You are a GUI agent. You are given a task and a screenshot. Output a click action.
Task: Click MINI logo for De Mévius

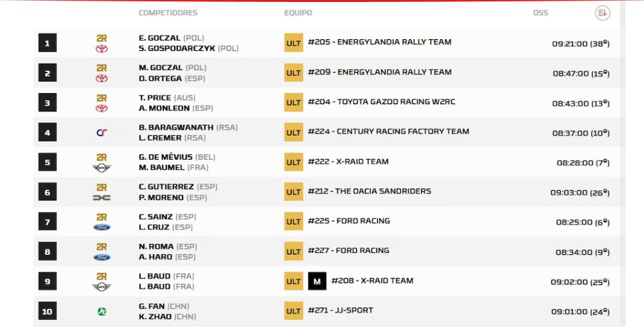click(102, 168)
